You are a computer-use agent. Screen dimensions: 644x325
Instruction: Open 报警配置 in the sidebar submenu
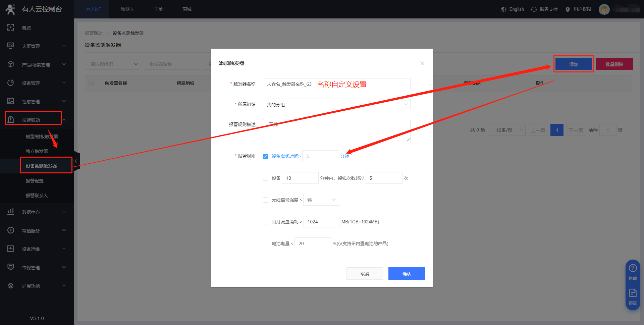[x=35, y=181]
